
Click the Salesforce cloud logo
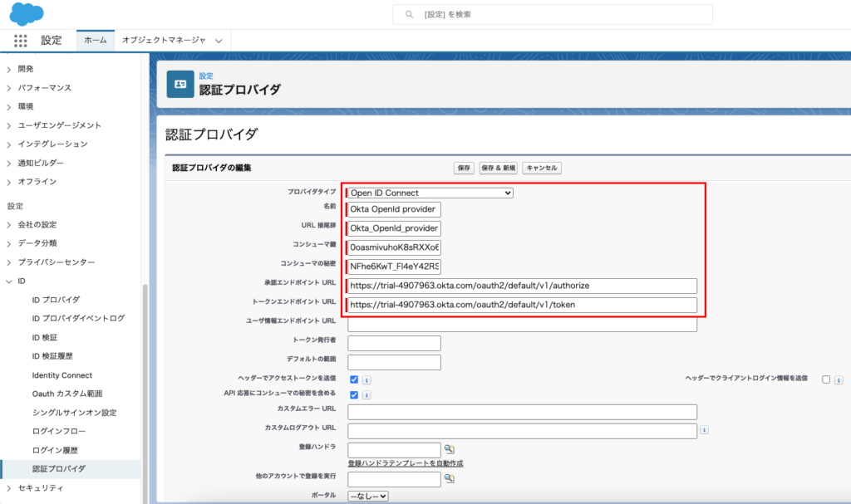click(27, 14)
